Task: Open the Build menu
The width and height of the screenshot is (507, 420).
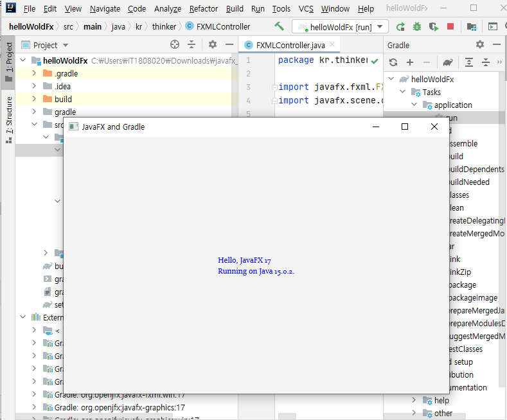Action: pos(235,9)
